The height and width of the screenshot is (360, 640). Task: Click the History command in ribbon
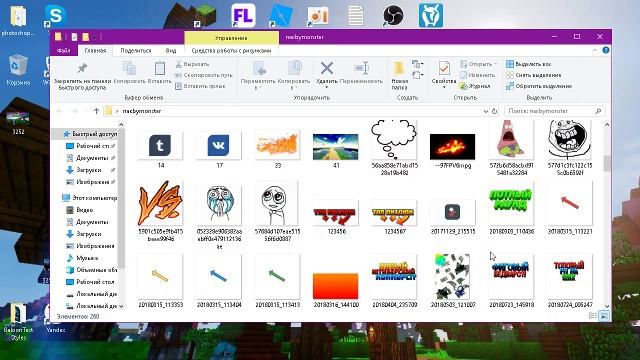tap(475, 86)
